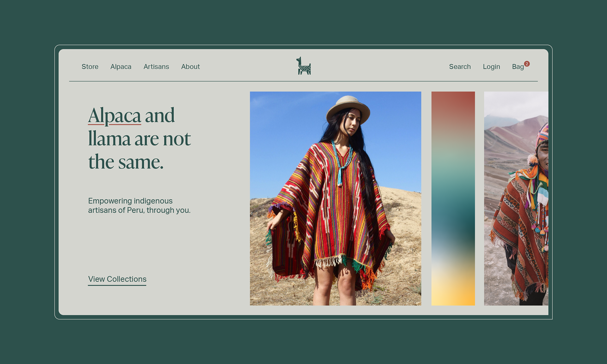Screen dimensions: 607x364
Task: Click the underlined Alpaca word in headline
Action: pyautogui.click(x=114, y=115)
